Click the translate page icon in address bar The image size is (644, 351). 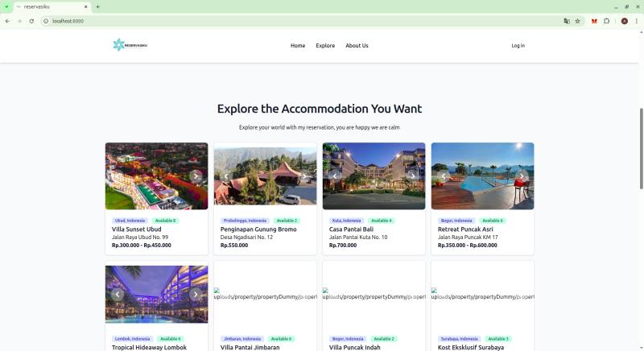pos(566,21)
